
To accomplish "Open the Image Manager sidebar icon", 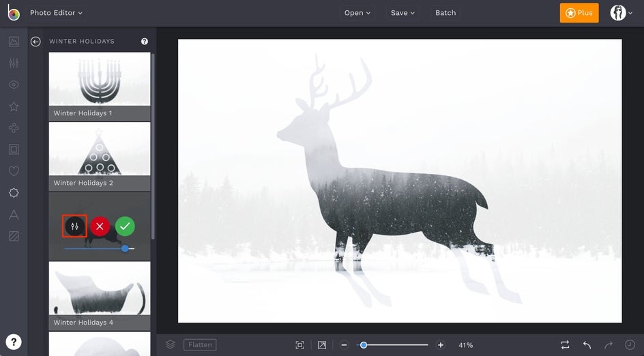I will click(x=14, y=42).
